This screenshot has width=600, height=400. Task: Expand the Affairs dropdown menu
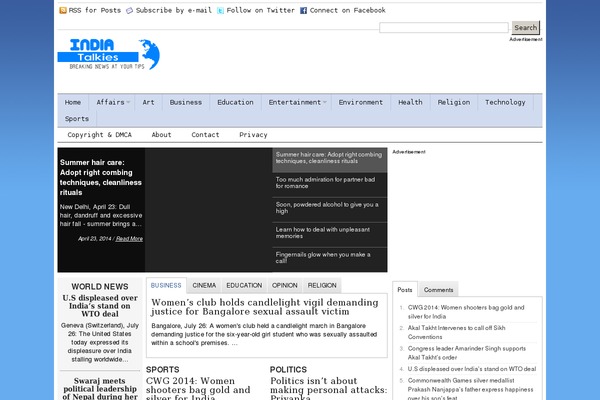[x=113, y=102]
